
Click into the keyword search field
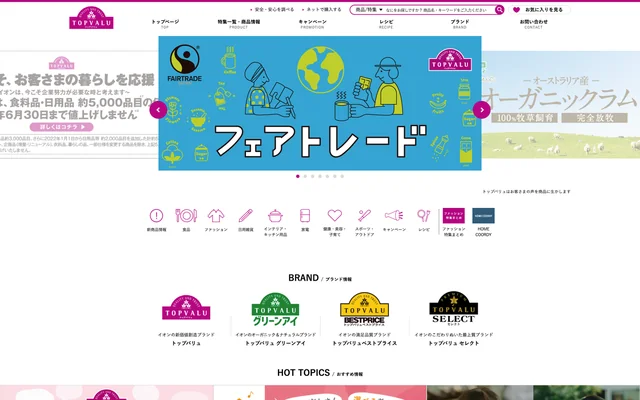coord(437,10)
